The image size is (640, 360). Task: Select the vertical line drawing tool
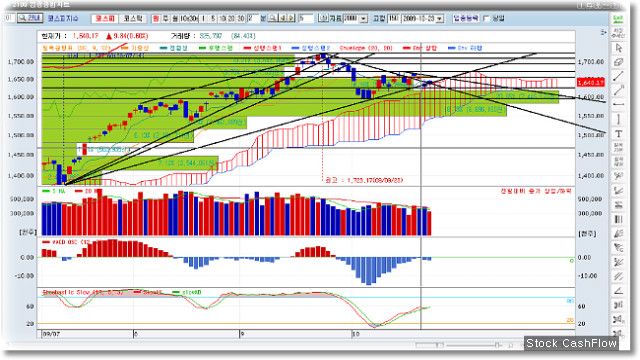618,119
